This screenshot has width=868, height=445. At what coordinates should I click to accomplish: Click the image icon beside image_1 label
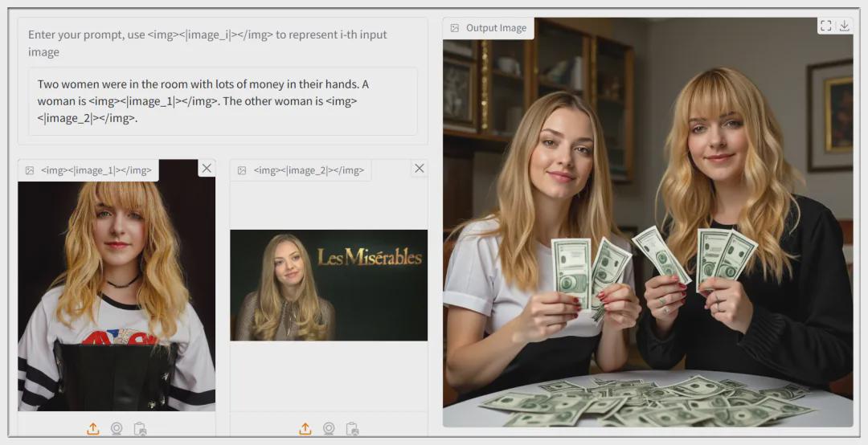[30, 170]
